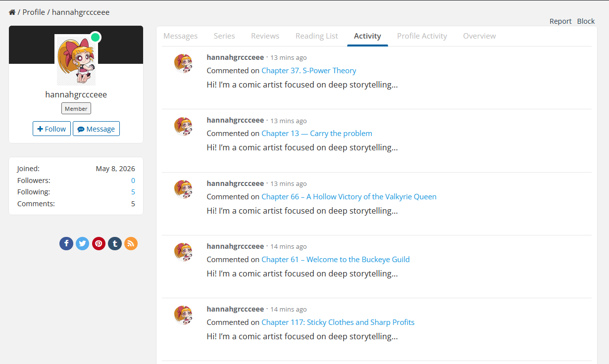Click comment text under Chapter 37 link
Image resolution: width=609 pixels, height=364 pixels.
tap(302, 85)
